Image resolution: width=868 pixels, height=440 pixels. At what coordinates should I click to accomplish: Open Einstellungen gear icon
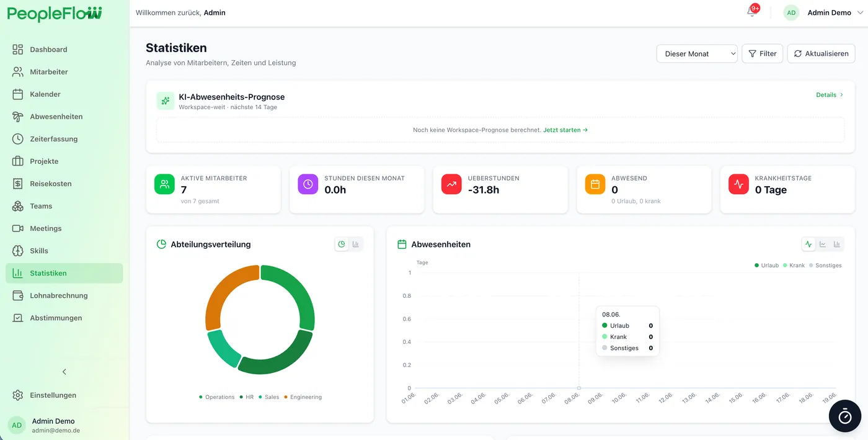click(18, 395)
